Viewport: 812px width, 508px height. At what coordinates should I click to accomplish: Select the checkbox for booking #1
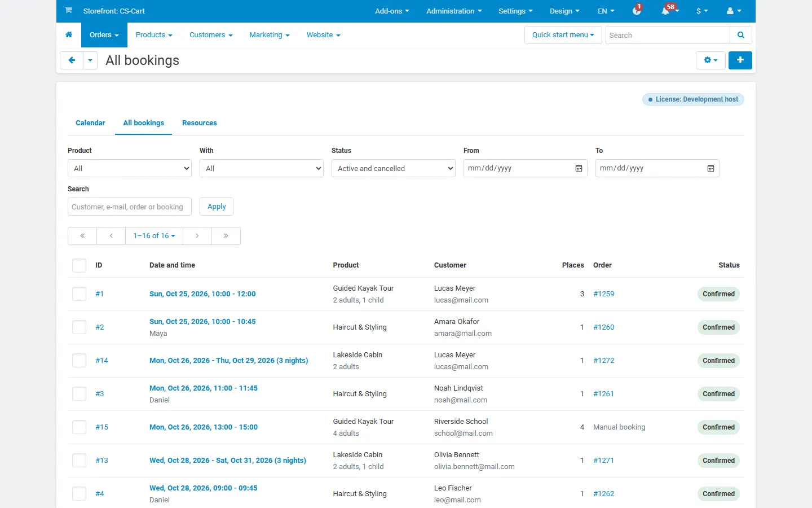[x=79, y=294]
